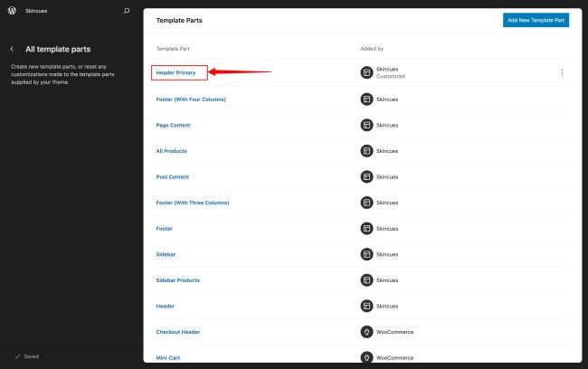
Task: Open the Checkout Header template part
Action: pyautogui.click(x=177, y=332)
